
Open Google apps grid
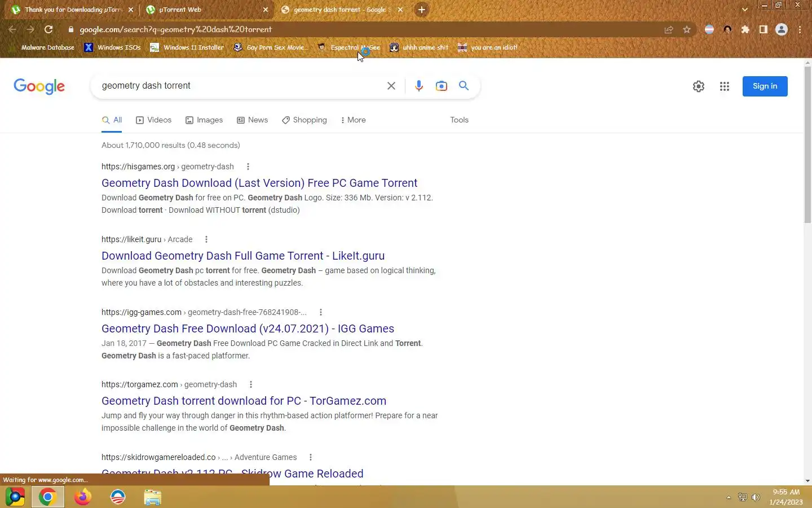(724, 86)
